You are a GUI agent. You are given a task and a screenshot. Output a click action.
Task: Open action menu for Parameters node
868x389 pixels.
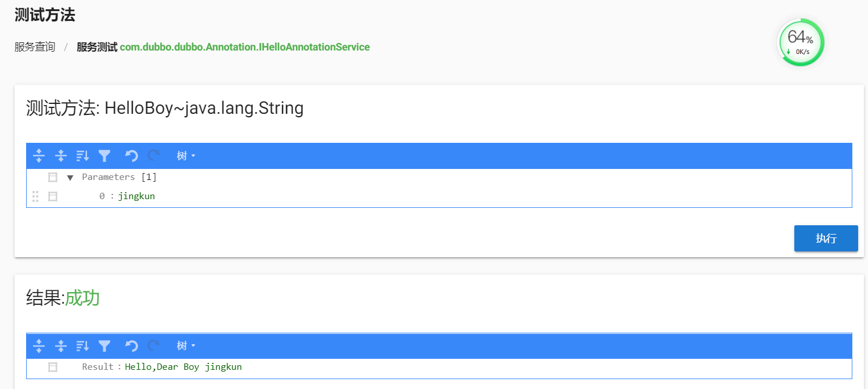53,178
